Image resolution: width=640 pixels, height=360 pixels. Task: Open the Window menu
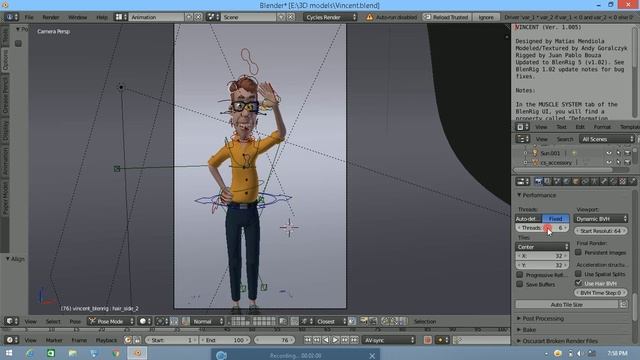[x=78, y=17]
